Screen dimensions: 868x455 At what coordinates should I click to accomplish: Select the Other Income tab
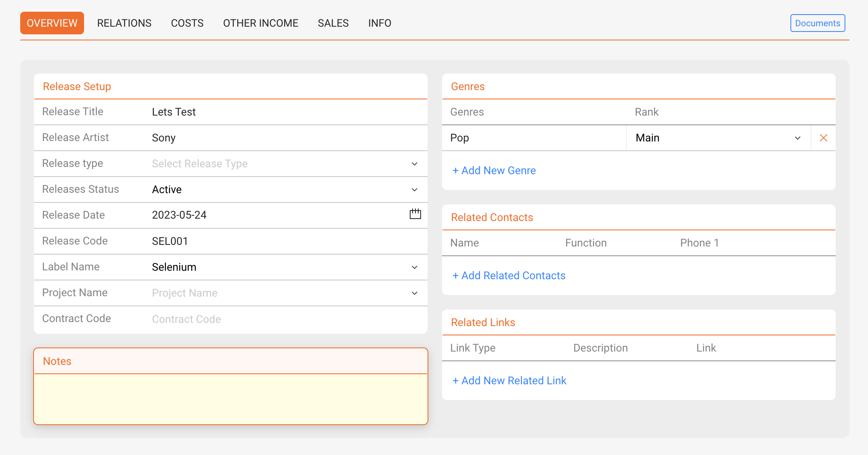[x=261, y=23]
